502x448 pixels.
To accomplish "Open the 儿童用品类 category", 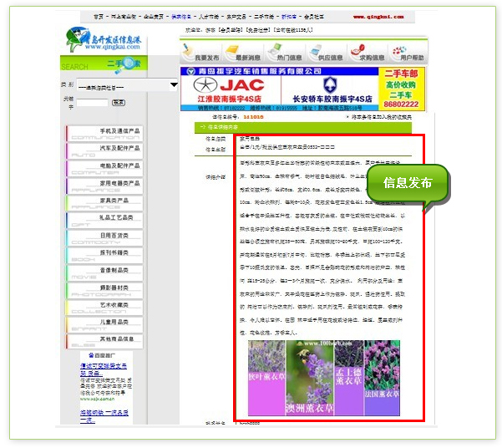I will 104,324.
